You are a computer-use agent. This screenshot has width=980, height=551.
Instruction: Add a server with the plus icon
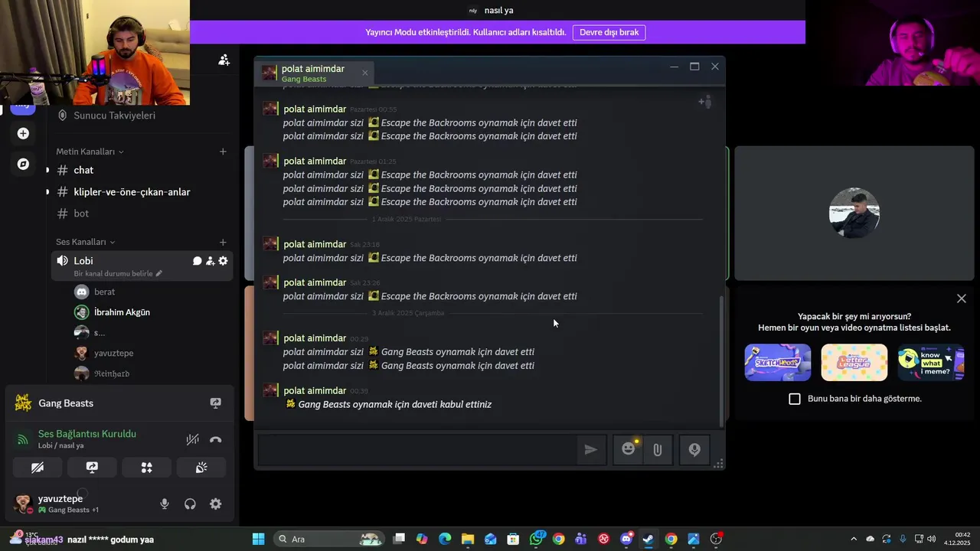tap(23, 134)
